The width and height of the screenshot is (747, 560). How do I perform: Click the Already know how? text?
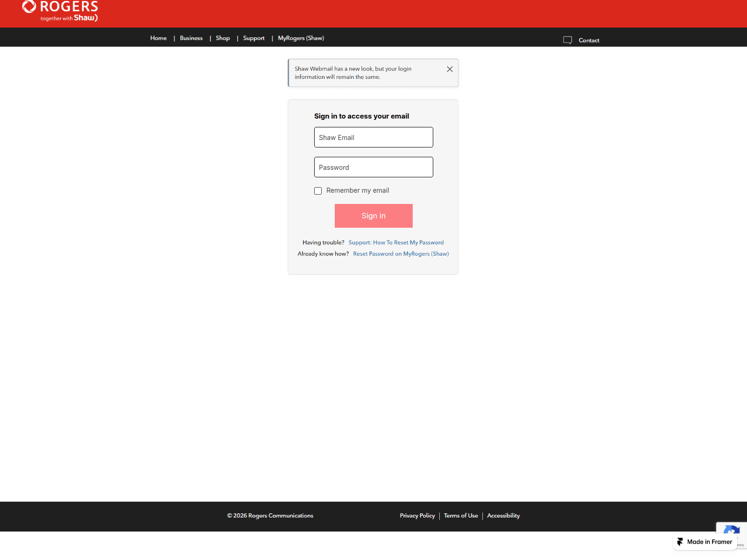323,254
